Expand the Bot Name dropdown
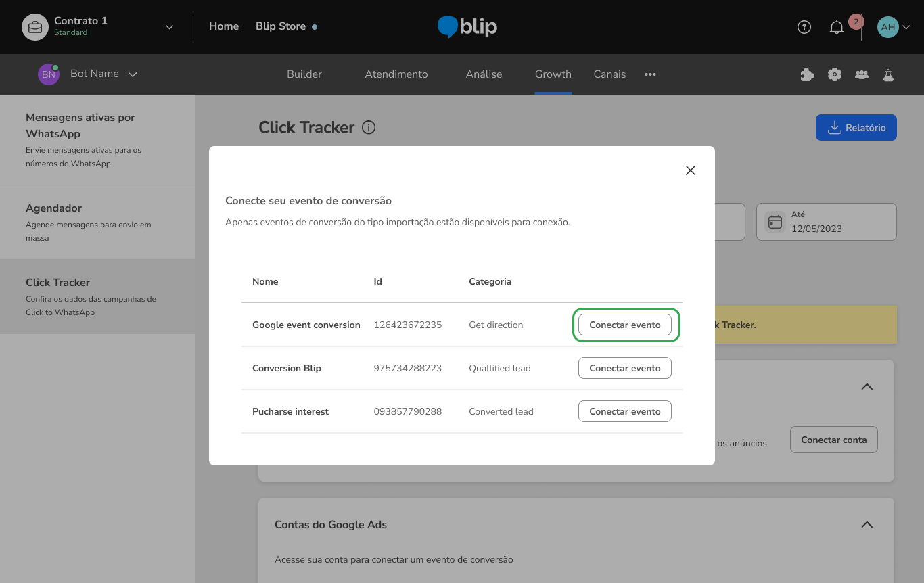The image size is (924, 583). [133, 74]
